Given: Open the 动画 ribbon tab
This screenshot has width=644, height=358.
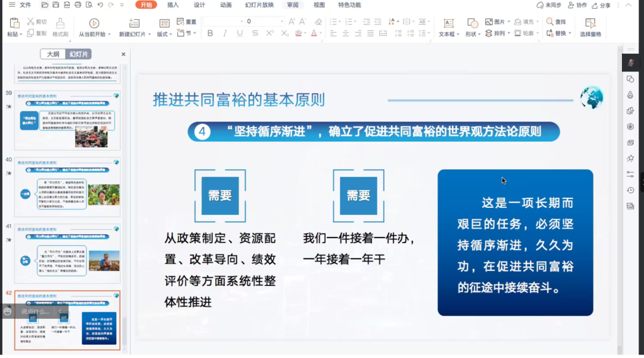Looking at the screenshot, I should 225,5.
